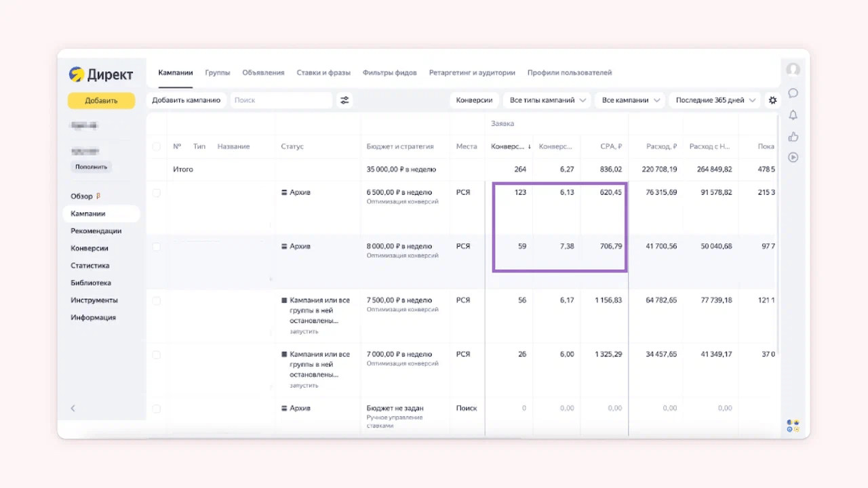
Task: Open the Последние 365 дней period dropdown
Action: [x=715, y=100]
